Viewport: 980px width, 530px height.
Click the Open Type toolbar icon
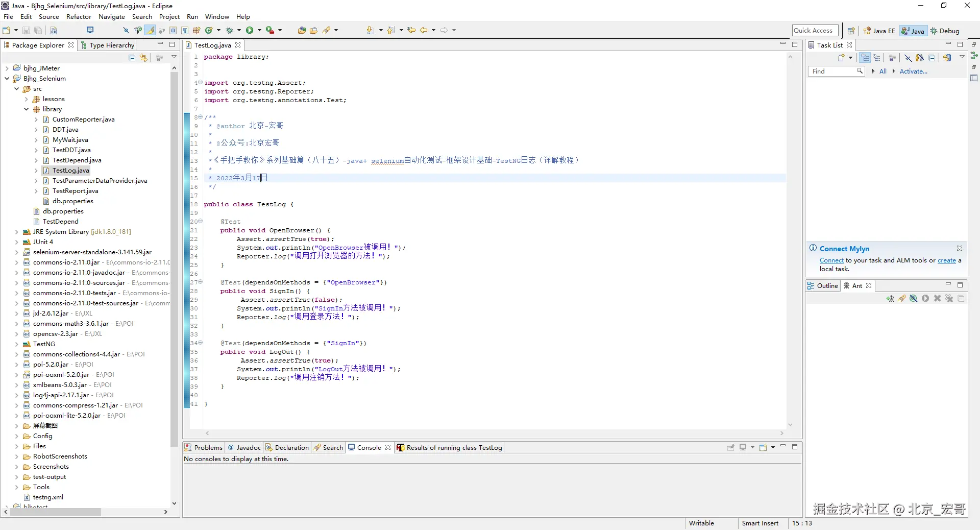point(302,31)
